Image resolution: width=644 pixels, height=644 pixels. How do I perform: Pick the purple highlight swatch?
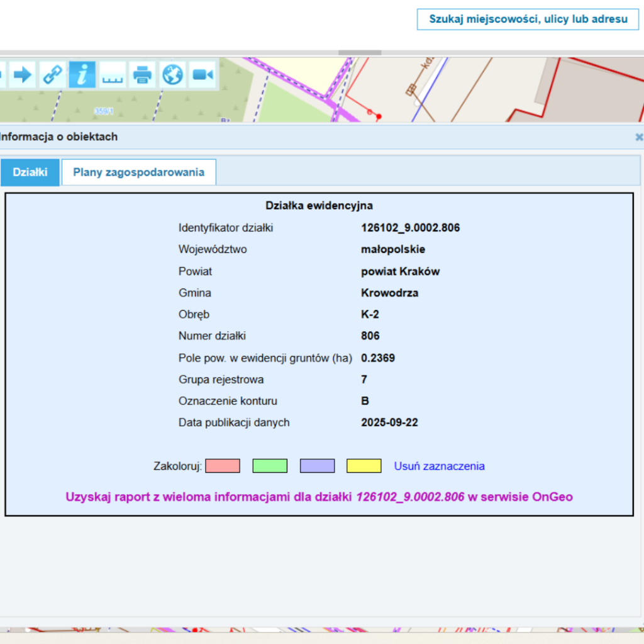317,466
